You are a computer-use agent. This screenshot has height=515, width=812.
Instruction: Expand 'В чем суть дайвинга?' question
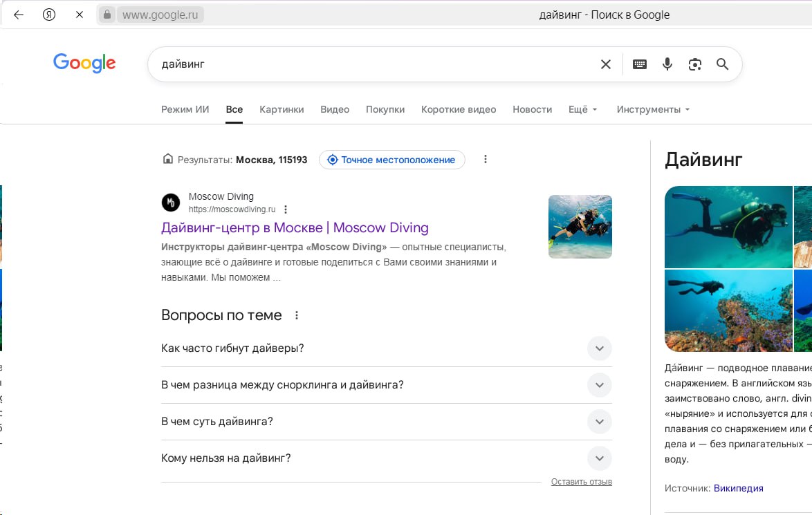point(599,422)
